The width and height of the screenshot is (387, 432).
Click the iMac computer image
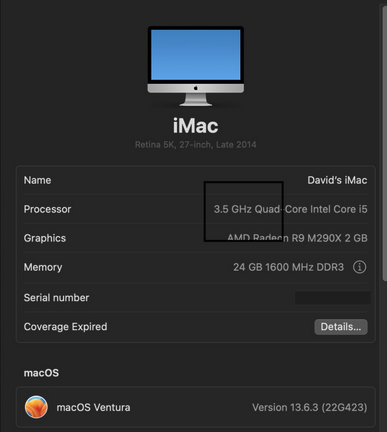click(196, 66)
